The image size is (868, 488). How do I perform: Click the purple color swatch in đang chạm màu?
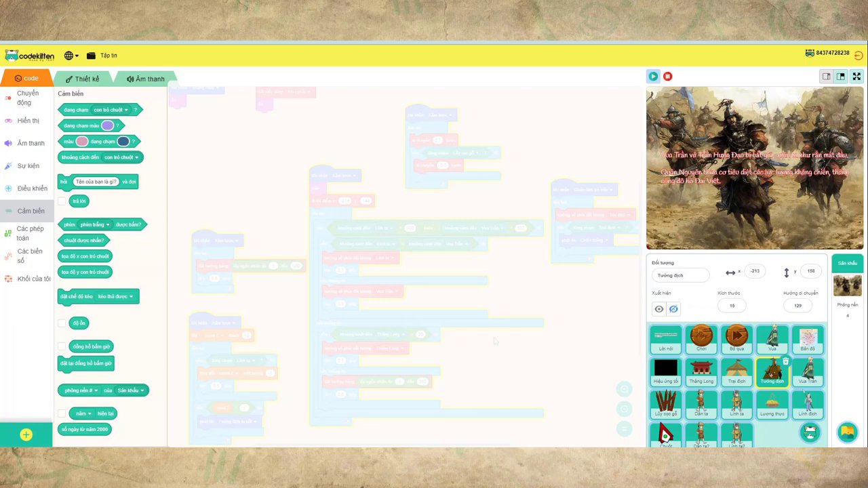pos(107,125)
